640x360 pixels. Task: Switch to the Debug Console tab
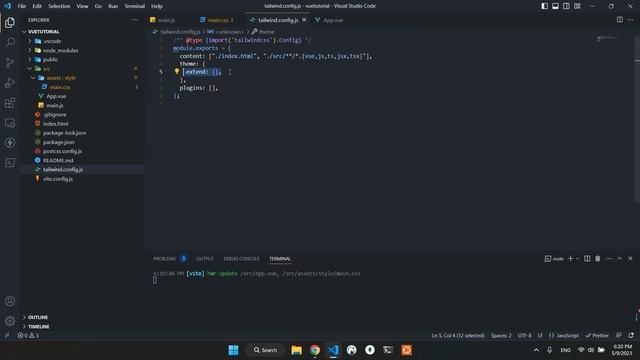(241, 259)
